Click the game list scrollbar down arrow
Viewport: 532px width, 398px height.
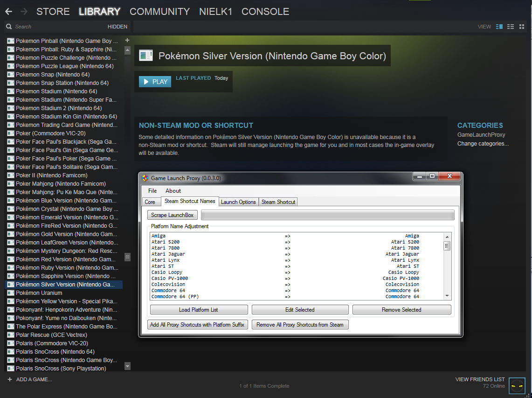point(128,366)
